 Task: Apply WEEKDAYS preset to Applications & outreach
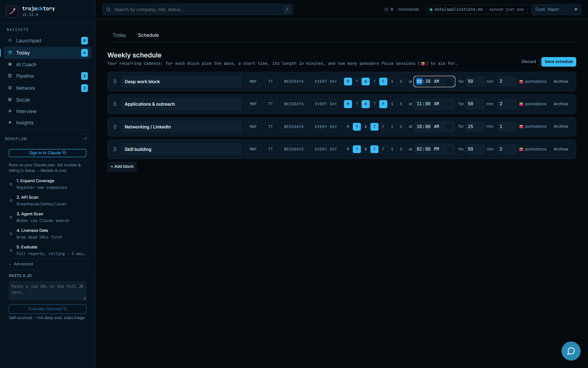click(294, 104)
